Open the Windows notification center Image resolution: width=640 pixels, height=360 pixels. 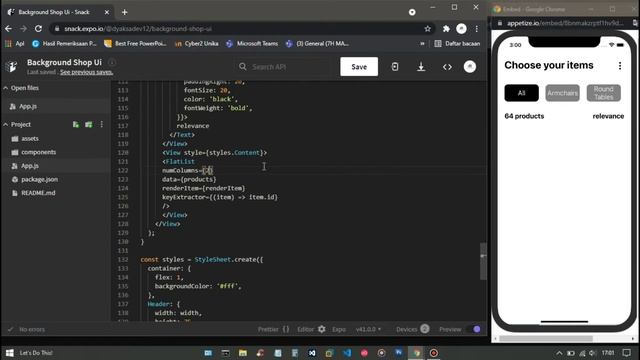point(627,353)
